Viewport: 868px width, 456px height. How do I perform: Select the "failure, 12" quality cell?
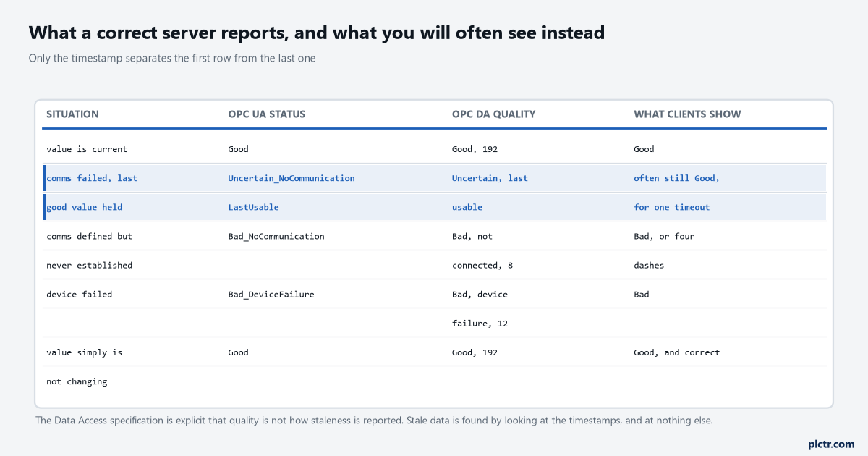coord(480,323)
